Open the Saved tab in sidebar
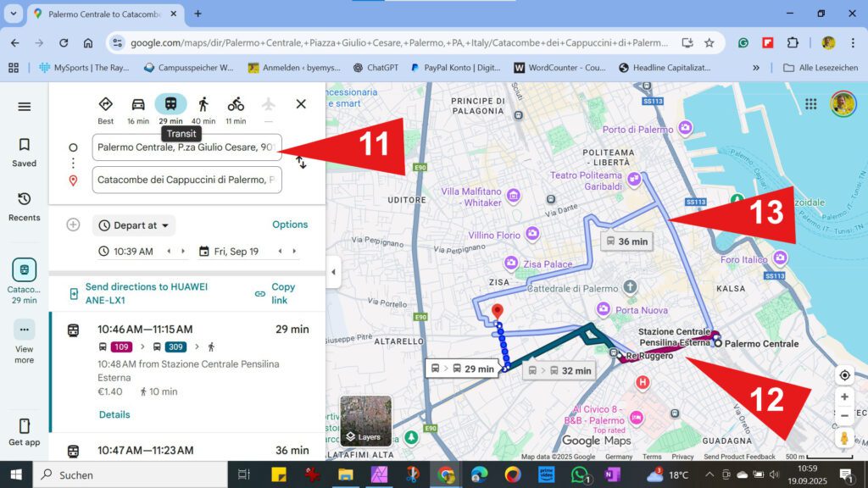This screenshot has width=868, height=488. click(25, 152)
